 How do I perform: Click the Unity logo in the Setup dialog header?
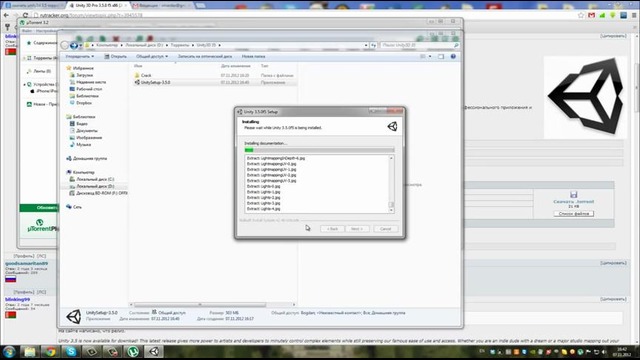[x=392, y=126]
